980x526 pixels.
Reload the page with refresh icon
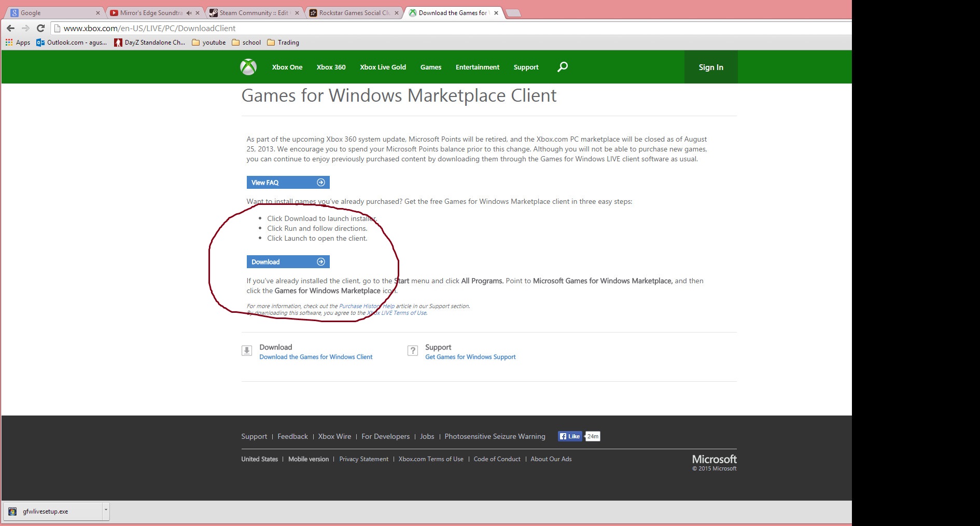(x=40, y=28)
